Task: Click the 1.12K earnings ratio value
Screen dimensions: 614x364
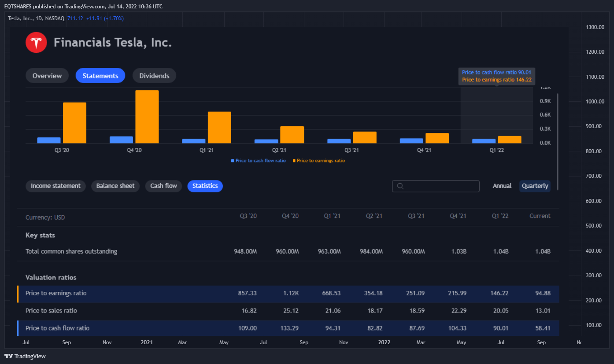Action: point(291,293)
